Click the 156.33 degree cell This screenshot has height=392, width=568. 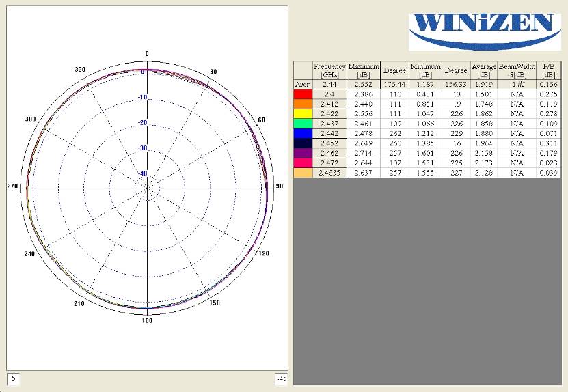pyautogui.click(x=456, y=84)
